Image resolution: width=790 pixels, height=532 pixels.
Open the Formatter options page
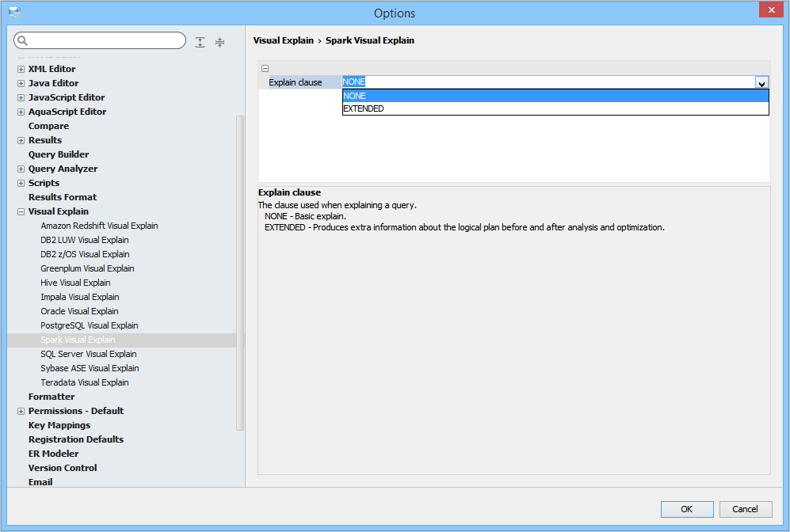[52, 397]
